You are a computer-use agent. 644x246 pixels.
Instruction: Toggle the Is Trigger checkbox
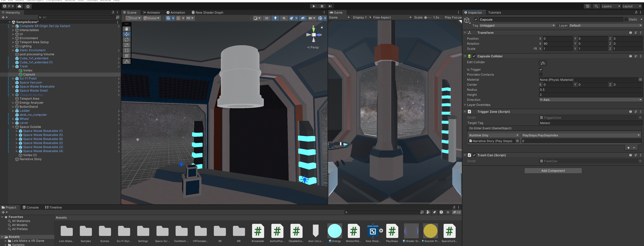pyautogui.click(x=541, y=70)
